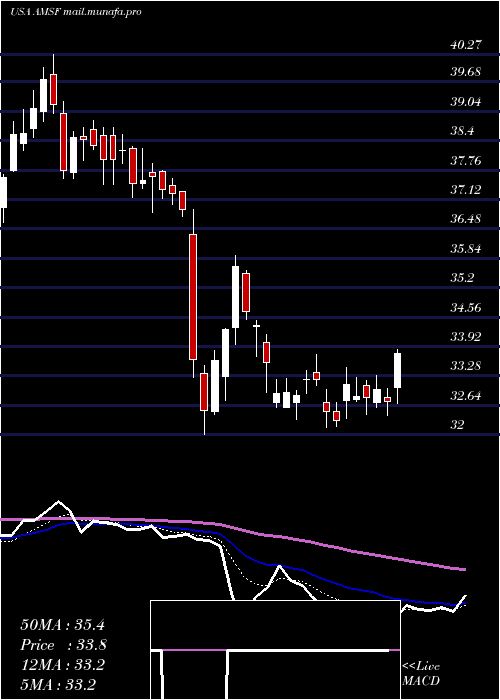Select the 37.12 price axis label
This screenshot has height=700, width=500.
pyautogui.click(x=466, y=190)
